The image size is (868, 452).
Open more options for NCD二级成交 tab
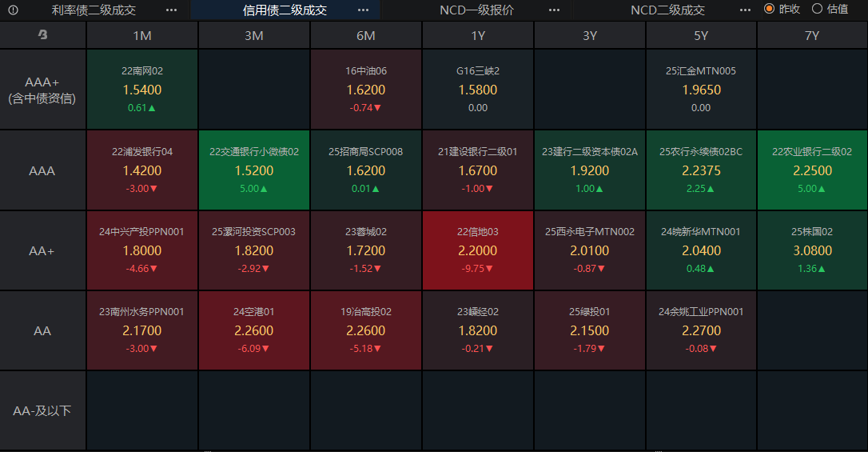pos(746,10)
